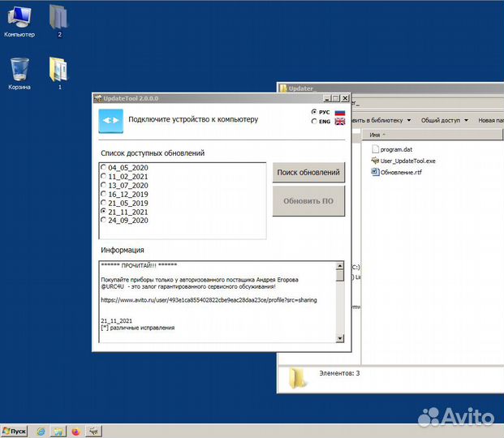Choose the 24_09_2020 update option

click(102, 220)
